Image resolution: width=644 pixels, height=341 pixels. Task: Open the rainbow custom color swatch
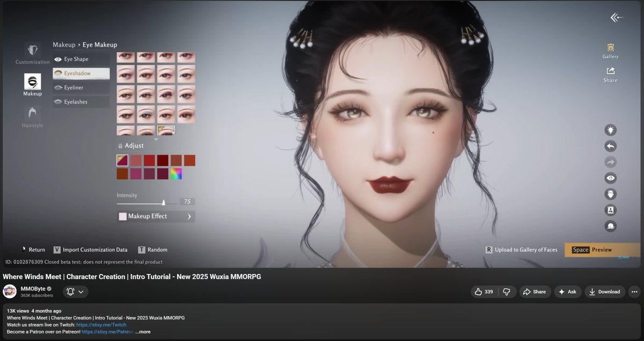pyautogui.click(x=176, y=174)
